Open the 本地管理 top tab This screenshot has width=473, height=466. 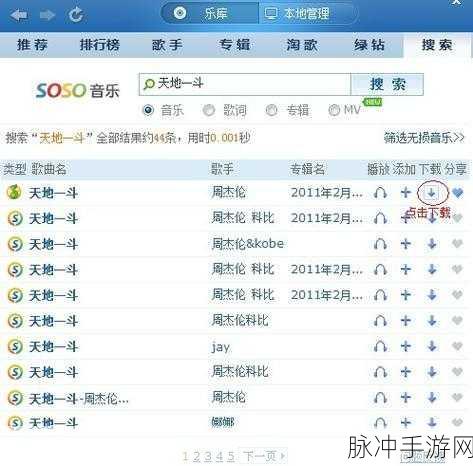(x=307, y=14)
